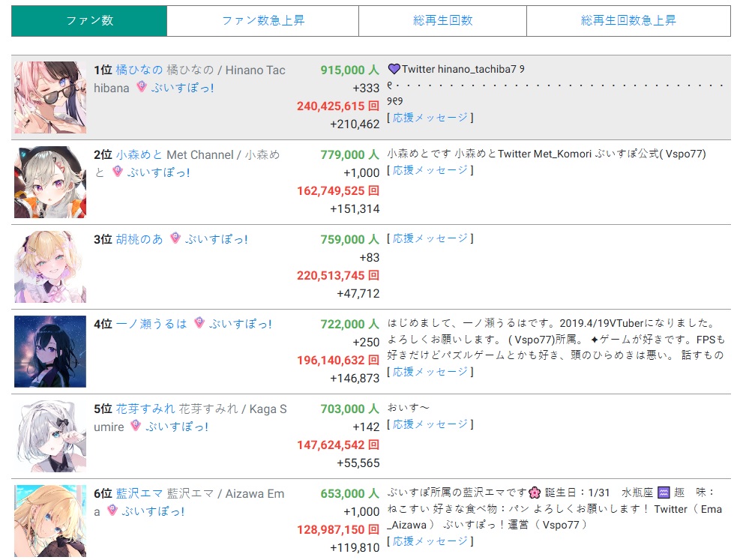Viewport: 746px width, 560px height.
Task: Open the 藍沢エマ channel link
Action: pos(139,493)
